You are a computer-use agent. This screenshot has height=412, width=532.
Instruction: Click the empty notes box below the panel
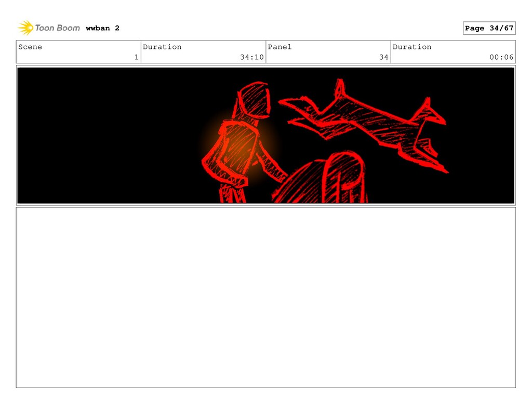(x=265, y=298)
